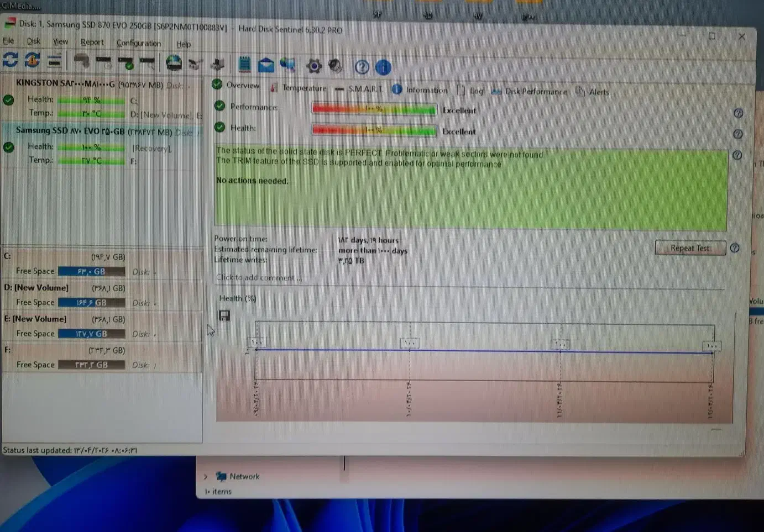Click the disk-with-clock self-test toolbar icon
Image resolution: width=764 pixels, height=532 pixels.
[103, 61]
